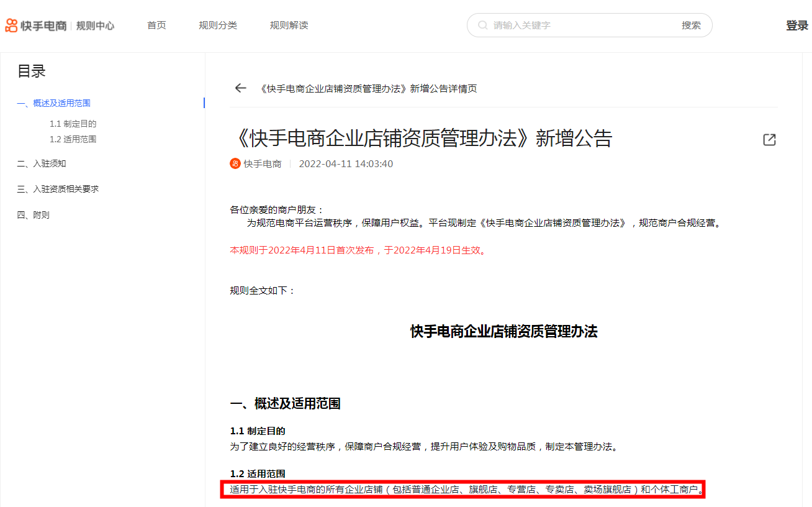Click the 一、概述及适用范围 section heading in article

pyautogui.click(x=285, y=404)
